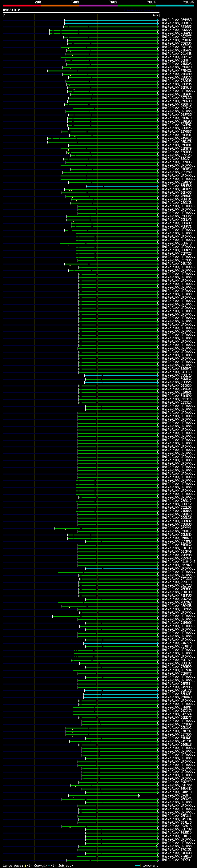Select the UniRef100_P29341 label

click(177, 558)
